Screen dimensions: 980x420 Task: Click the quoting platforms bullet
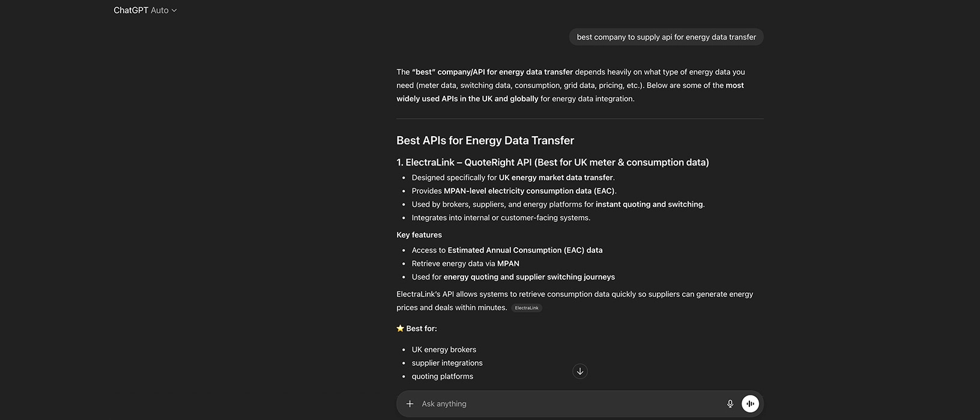pyautogui.click(x=442, y=376)
